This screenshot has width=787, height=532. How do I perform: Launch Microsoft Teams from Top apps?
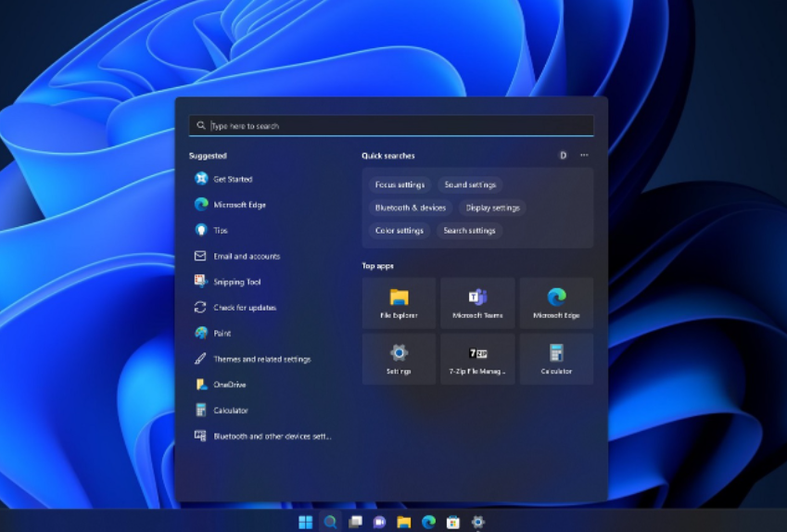pyautogui.click(x=477, y=303)
